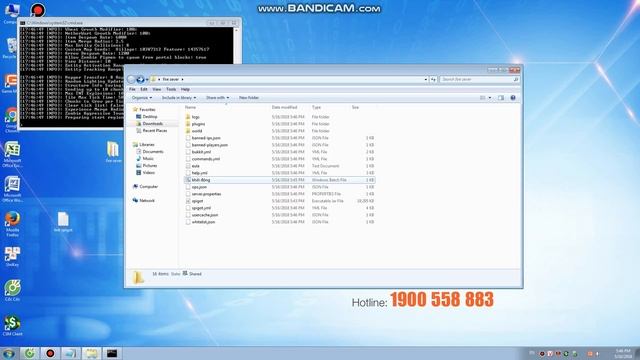The image size is (640, 360).
Task: Click the change view icon in Explorer's toolbar
Action: point(483,98)
